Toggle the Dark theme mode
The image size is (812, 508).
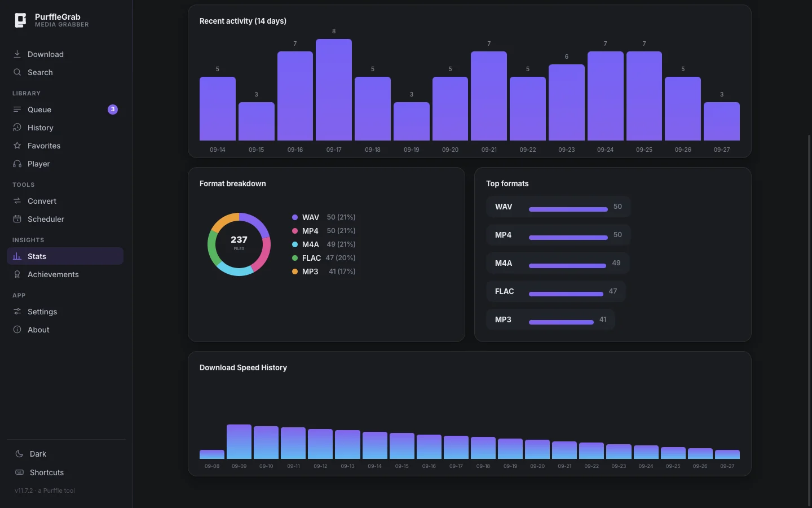[x=67, y=454]
